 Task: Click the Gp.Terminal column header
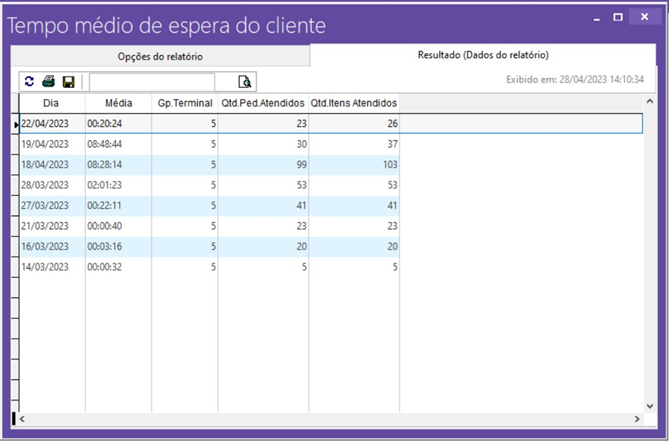click(x=184, y=103)
